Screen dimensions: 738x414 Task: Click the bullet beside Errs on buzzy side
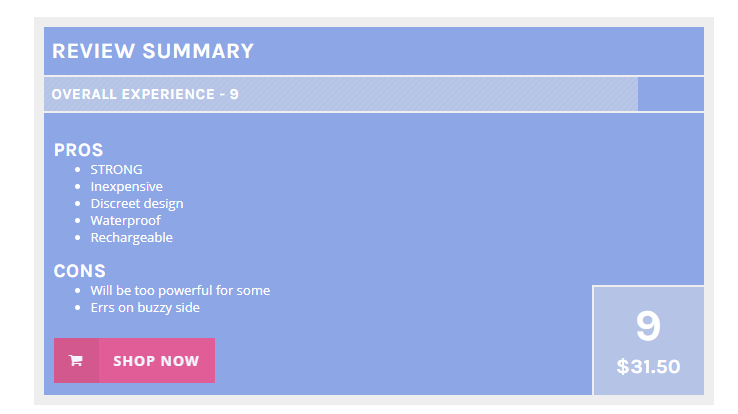coord(78,308)
